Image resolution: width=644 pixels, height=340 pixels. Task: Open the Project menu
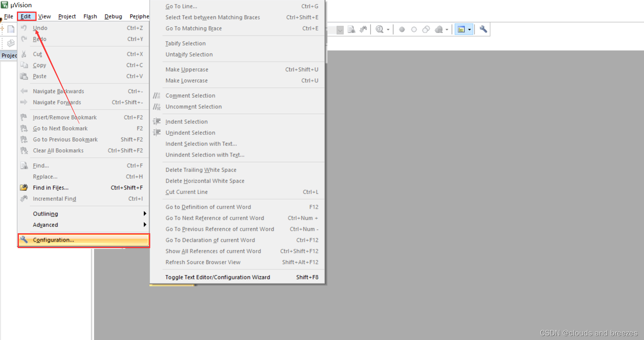(x=67, y=16)
